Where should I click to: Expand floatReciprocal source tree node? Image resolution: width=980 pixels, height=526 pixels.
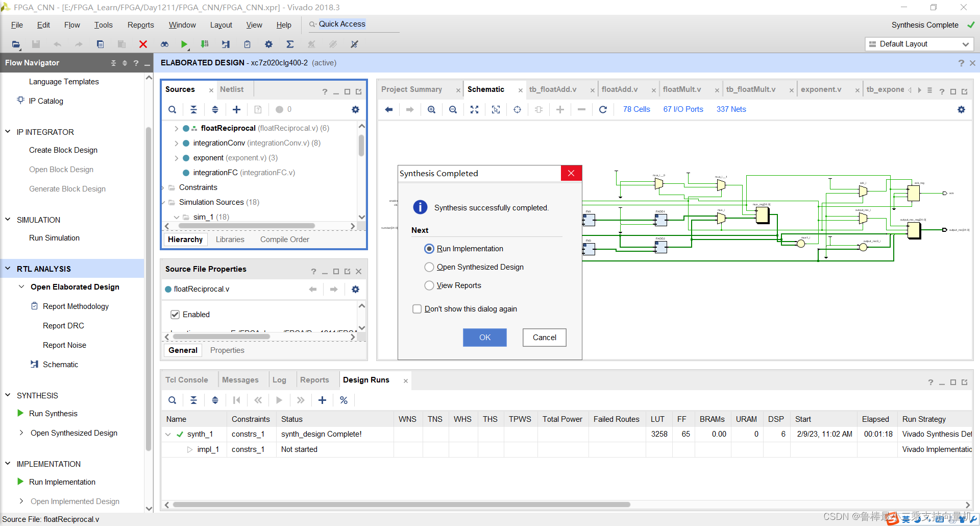coord(176,128)
